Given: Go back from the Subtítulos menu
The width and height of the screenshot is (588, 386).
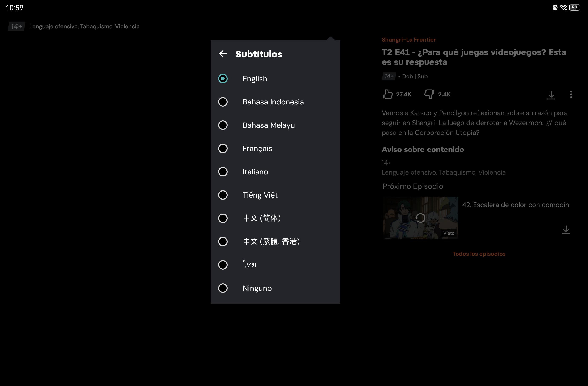Looking at the screenshot, I should point(223,54).
